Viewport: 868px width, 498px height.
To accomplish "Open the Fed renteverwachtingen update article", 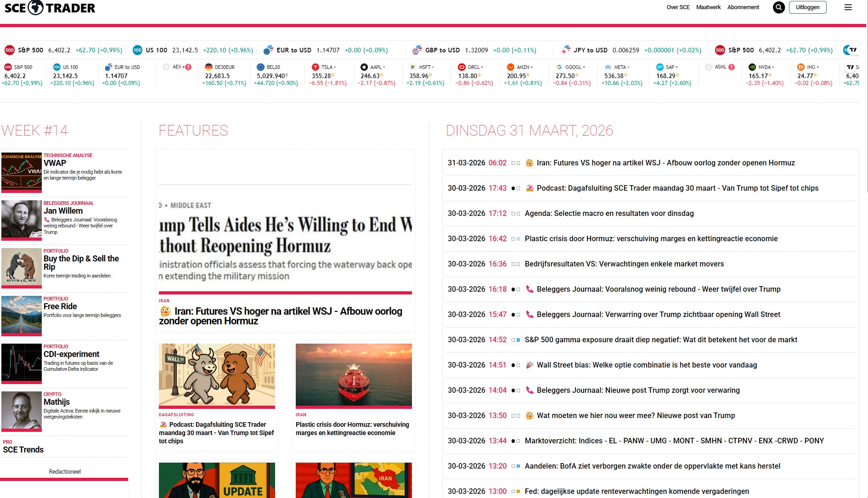I will 637,491.
